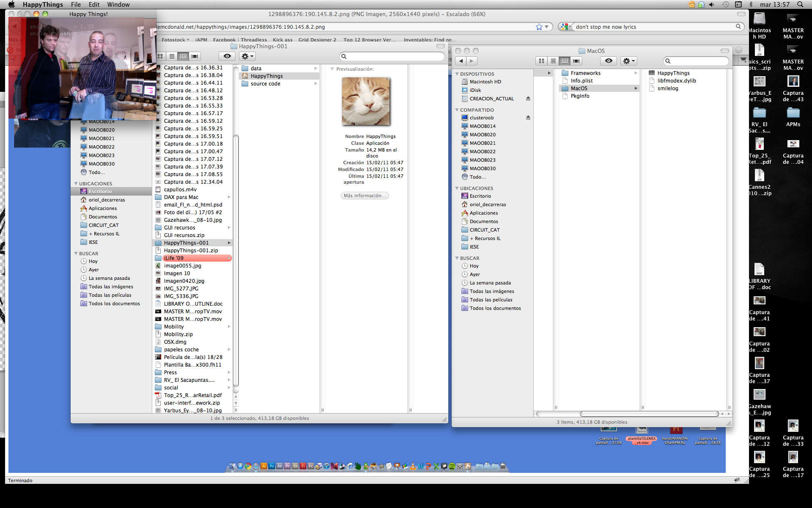Select the smilelog file
The image size is (812, 508).
coord(667,88)
